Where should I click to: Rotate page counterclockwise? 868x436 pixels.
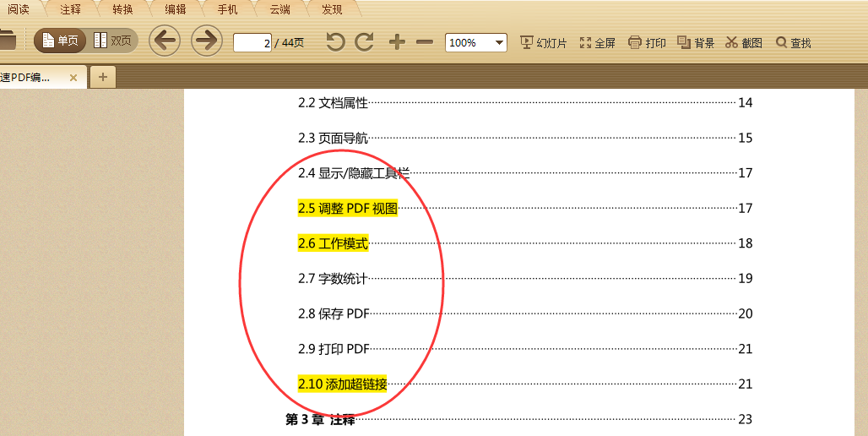click(335, 42)
